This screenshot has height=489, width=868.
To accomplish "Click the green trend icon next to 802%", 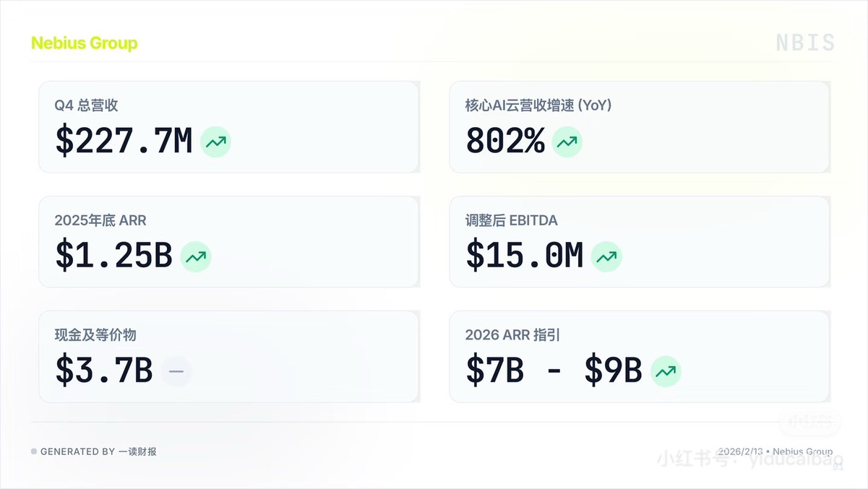I will click(567, 142).
